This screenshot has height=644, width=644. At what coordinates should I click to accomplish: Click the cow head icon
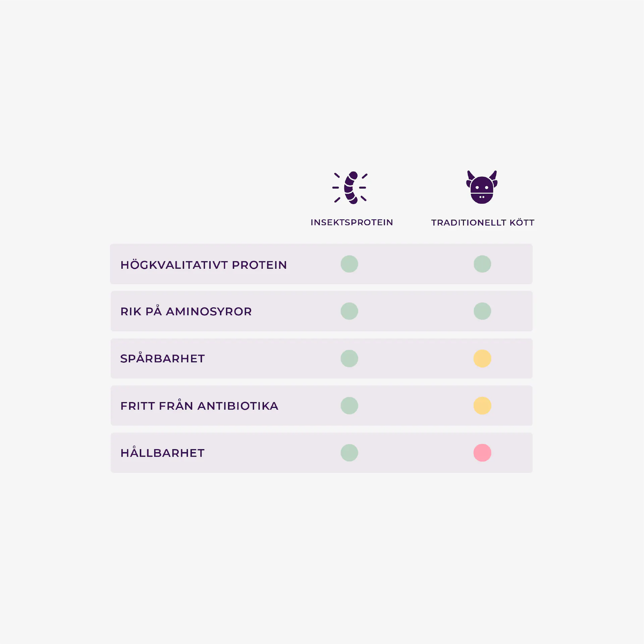[482, 187]
